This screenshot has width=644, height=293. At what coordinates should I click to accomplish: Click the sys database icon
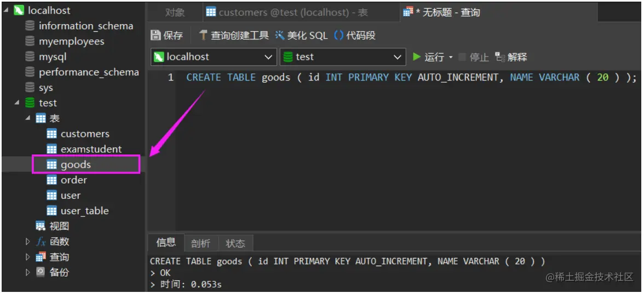click(30, 88)
